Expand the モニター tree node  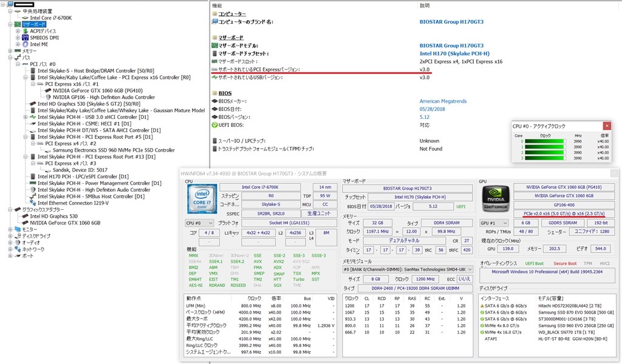[x=10, y=229]
